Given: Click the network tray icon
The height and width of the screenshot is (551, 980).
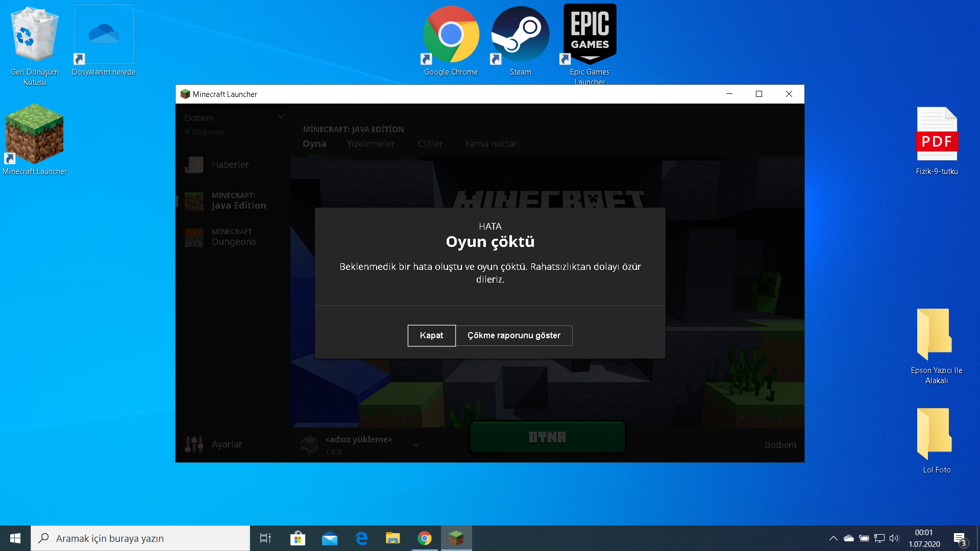Looking at the screenshot, I should (x=879, y=538).
